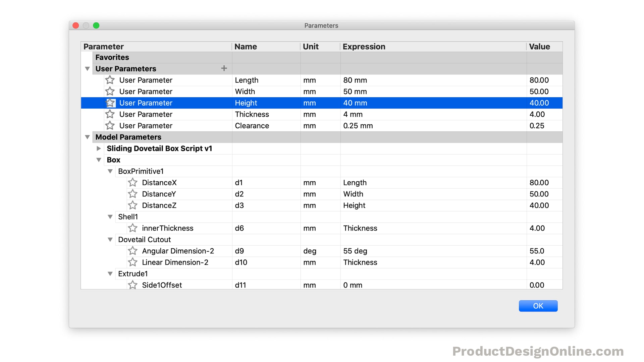Toggle favorite star for Height parameter
This screenshot has height=362, width=644.
(x=110, y=103)
